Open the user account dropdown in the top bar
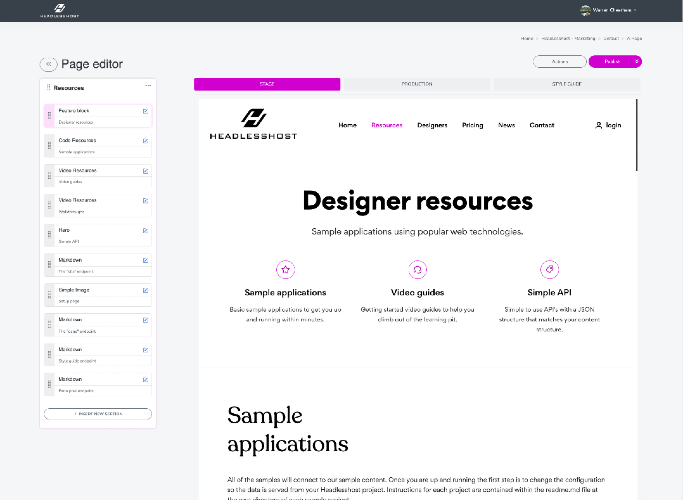The width and height of the screenshot is (683, 500). tap(609, 10)
